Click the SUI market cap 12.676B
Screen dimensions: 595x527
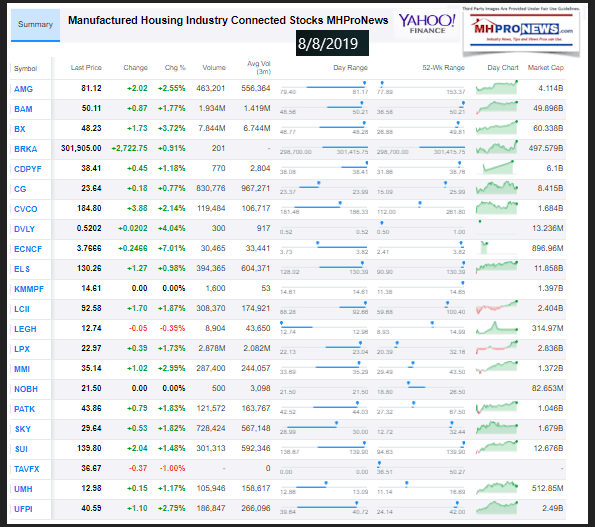[548, 448]
